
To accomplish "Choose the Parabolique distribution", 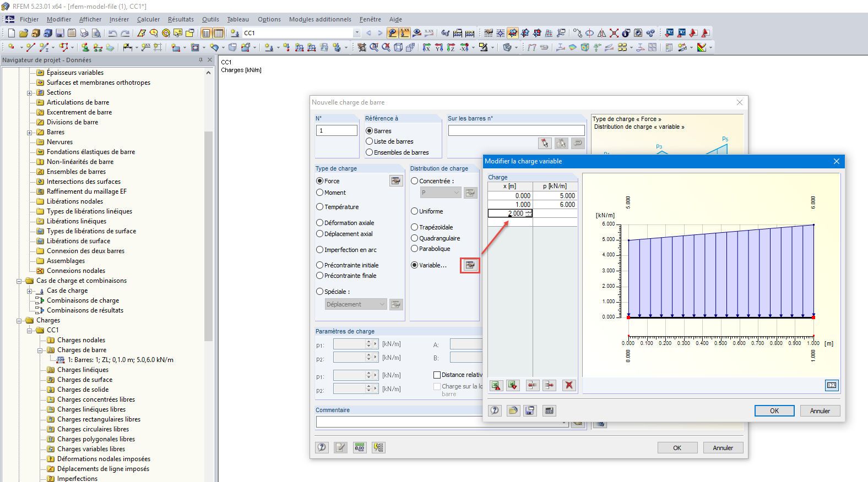I will (x=415, y=249).
